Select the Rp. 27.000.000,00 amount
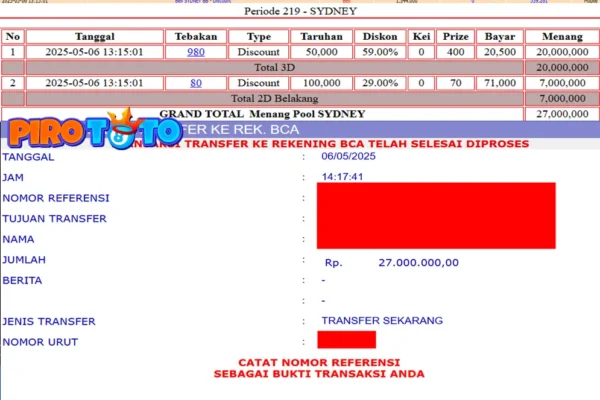The image size is (600, 400). click(391, 262)
